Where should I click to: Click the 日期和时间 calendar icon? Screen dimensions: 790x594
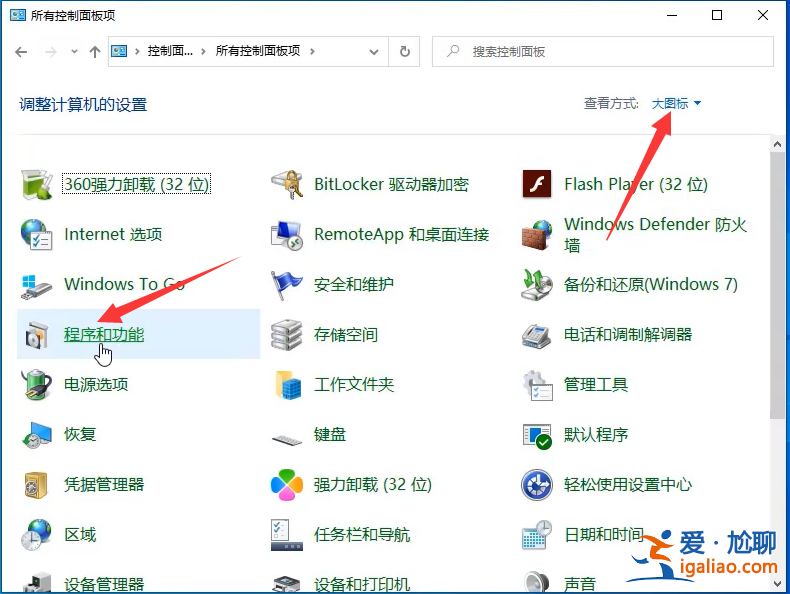click(537, 535)
